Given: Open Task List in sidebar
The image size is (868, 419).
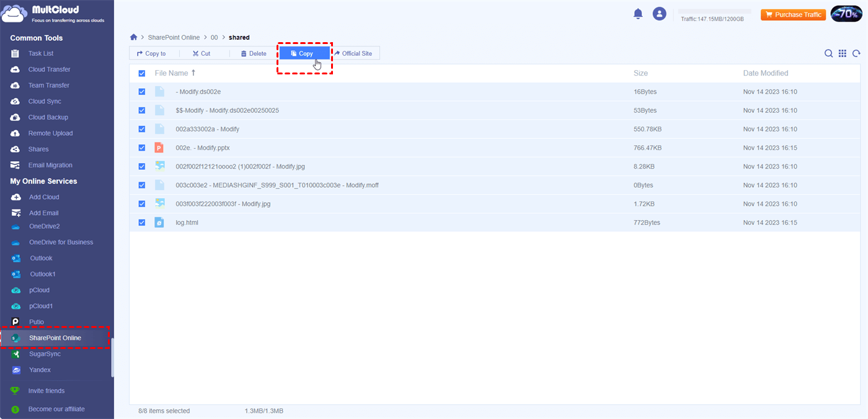Looking at the screenshot, I should (41, 53).
